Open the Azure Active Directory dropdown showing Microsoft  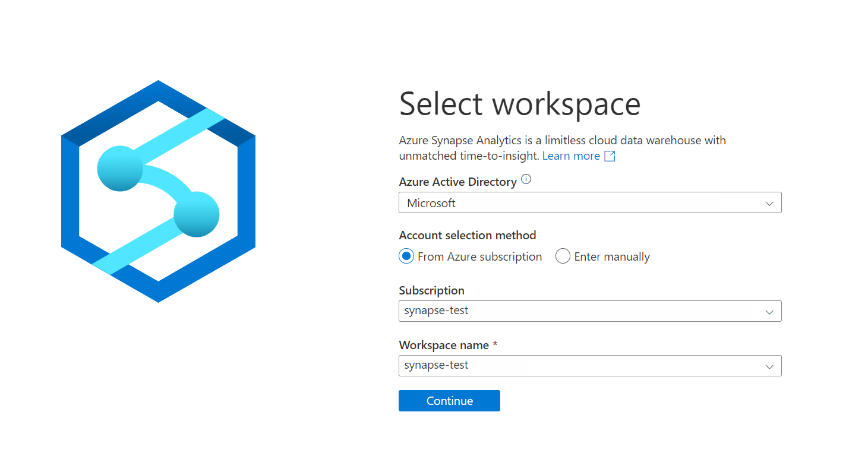click(590, 203)
